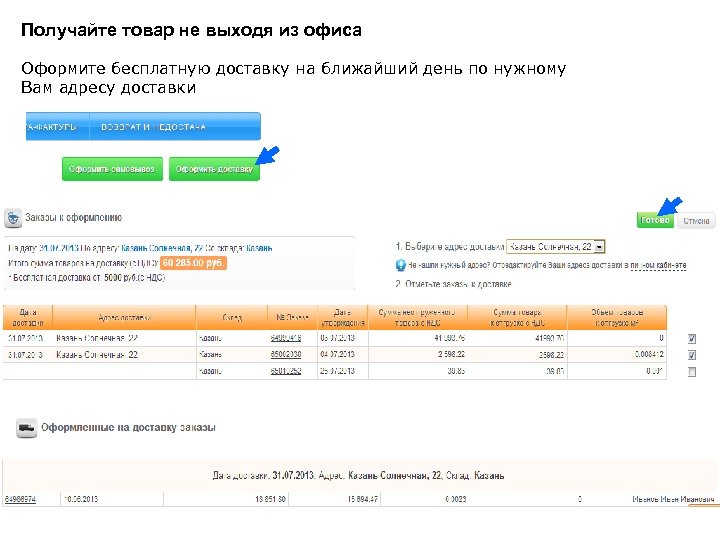720x540 pixels.
Task: Open order link in the 25.07.2013 row
Action: click(x=286, y=371)
